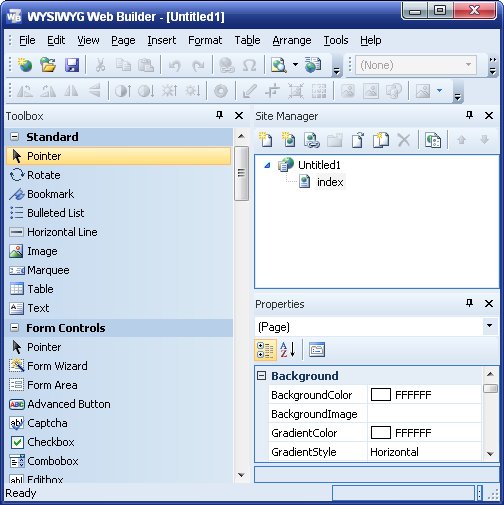Click the Preview in browser icon

tap(279, 65)
